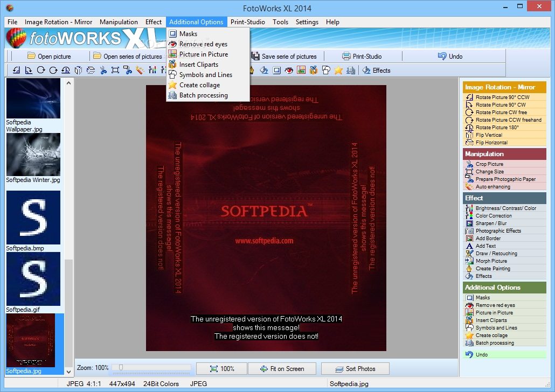Select the Softpedia.bmp thumbnail
The image size is (555, 392).
coord(33,218)
